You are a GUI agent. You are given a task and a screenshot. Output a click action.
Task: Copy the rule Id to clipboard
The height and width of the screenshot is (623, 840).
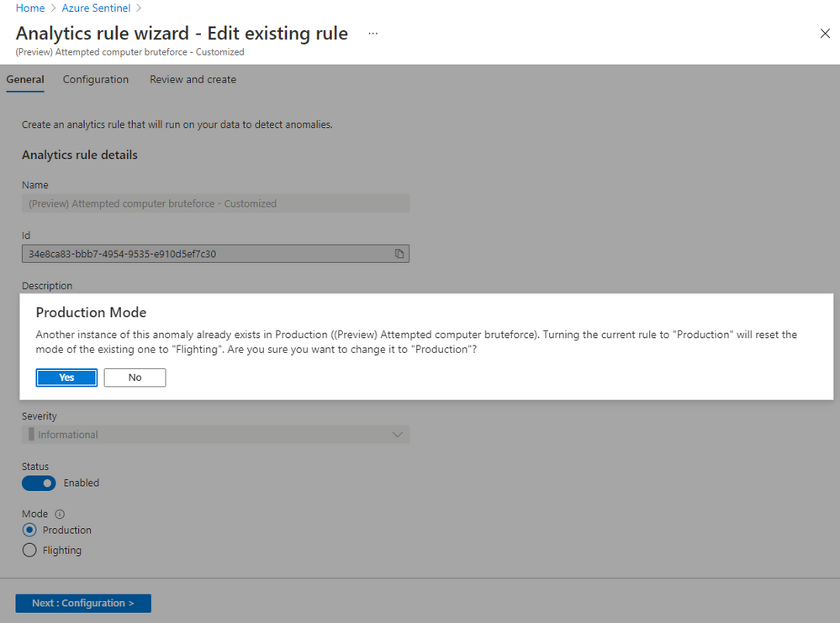click(x=400, y=253)
